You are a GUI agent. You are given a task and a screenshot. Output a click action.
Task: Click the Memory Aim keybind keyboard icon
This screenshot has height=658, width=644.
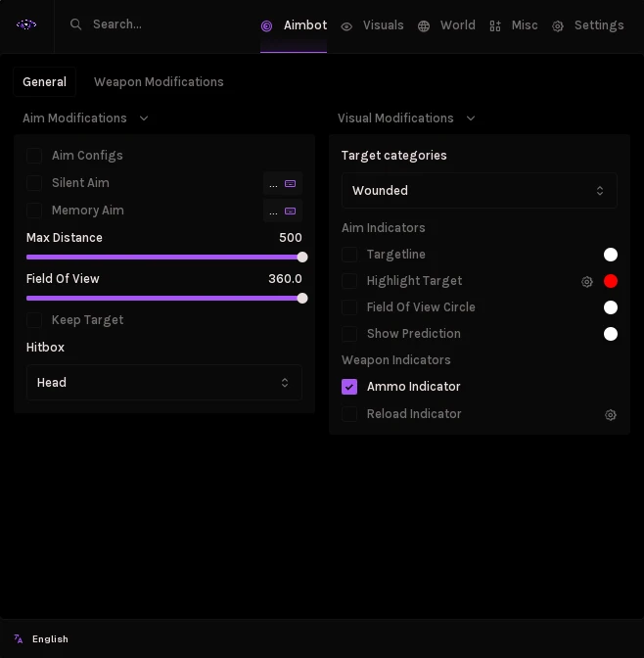290,211
